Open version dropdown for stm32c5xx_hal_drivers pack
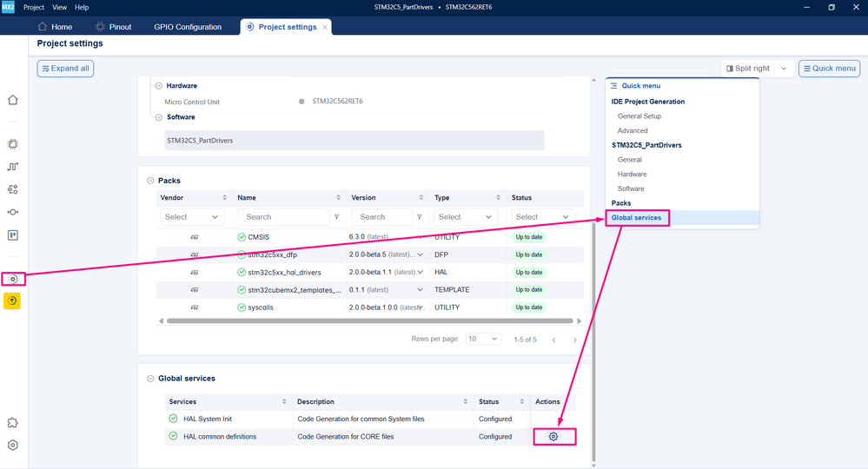 421,272
